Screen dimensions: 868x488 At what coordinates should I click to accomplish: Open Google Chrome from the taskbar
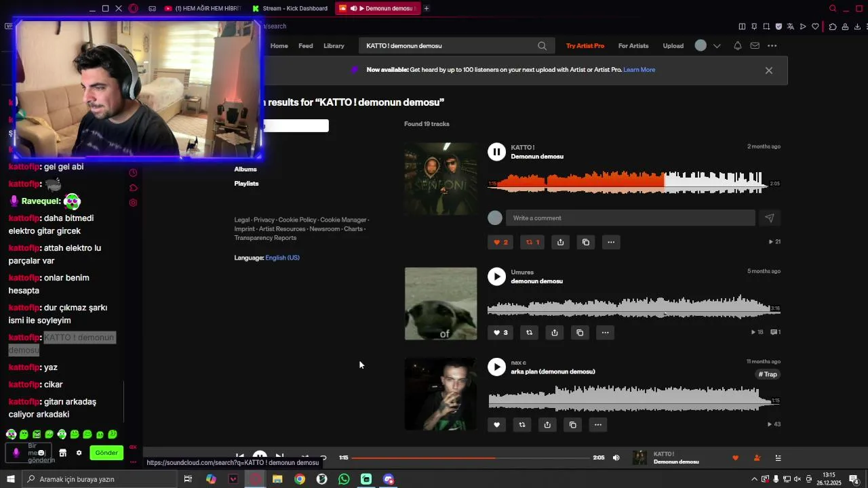tap(300, 479)
